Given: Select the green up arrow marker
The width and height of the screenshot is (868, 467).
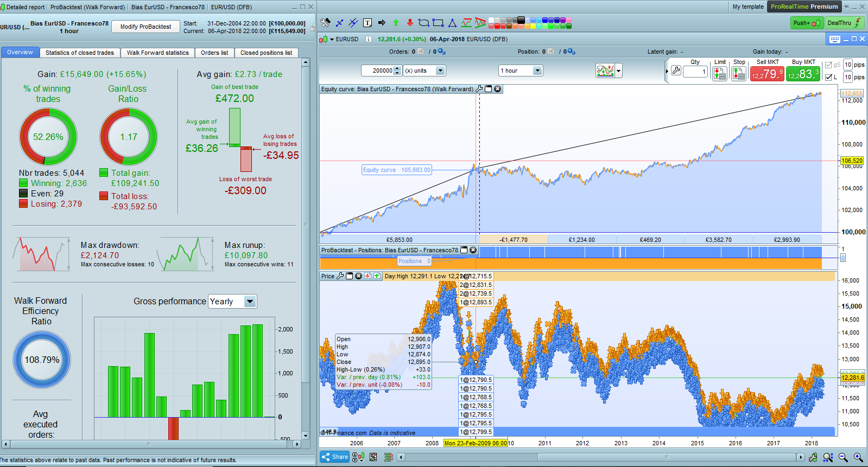Looking at the screenshot, I should pos(396,23).
